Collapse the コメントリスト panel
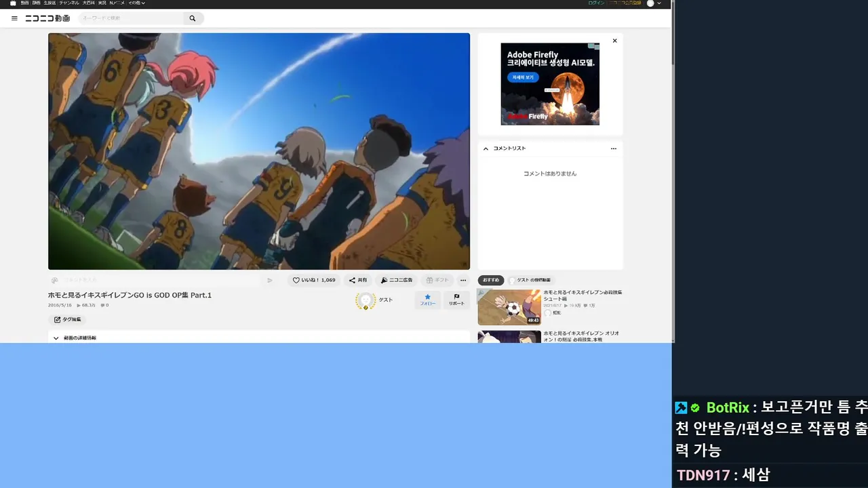The image size is (868, 488). click(486, 148)
